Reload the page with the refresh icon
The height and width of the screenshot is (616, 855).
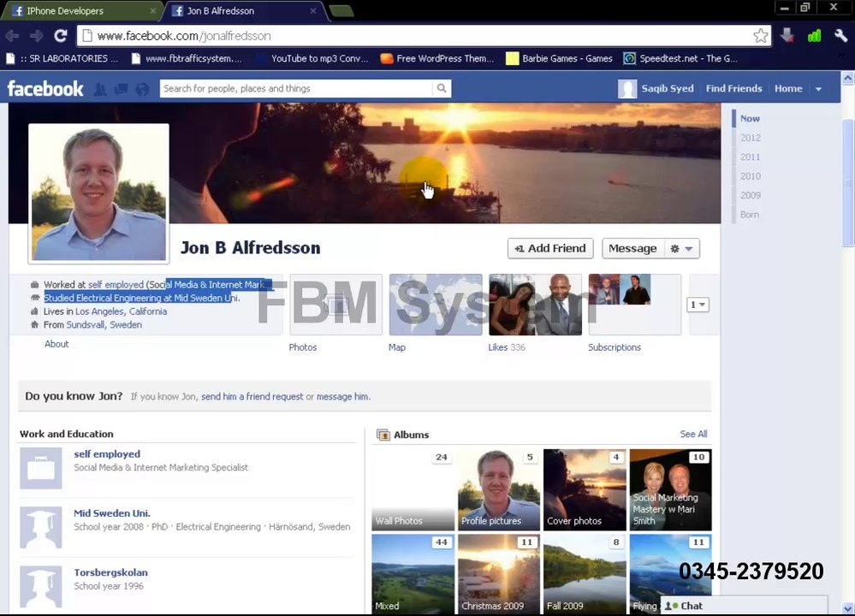tap(61, 36)
